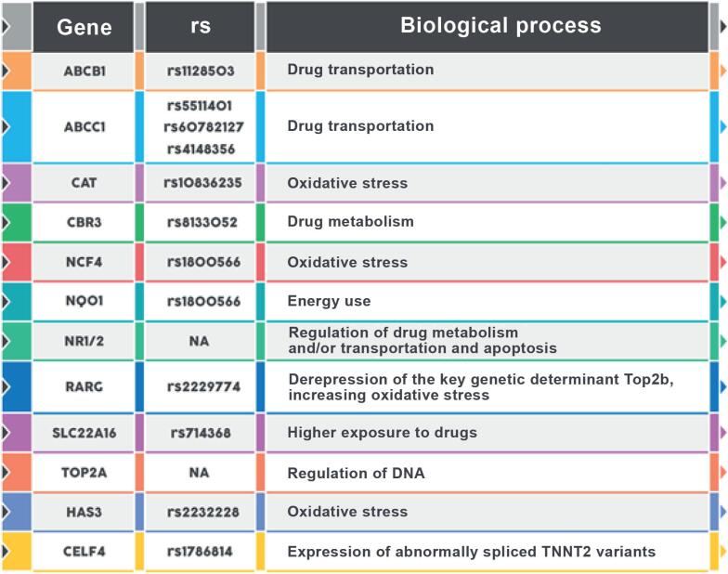Click the rs1128503 cell
The image size is (728, 574).
point(201,71)
